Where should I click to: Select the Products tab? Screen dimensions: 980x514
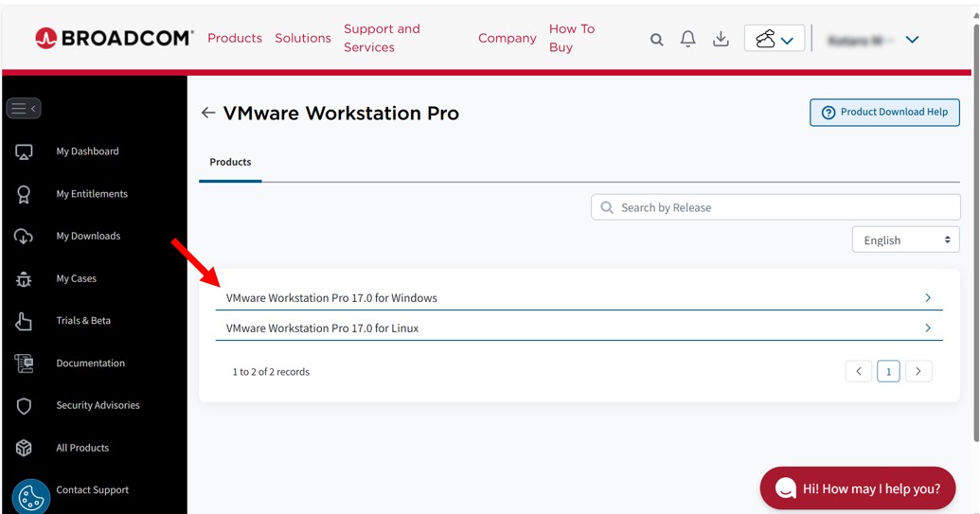pos(230,163)
